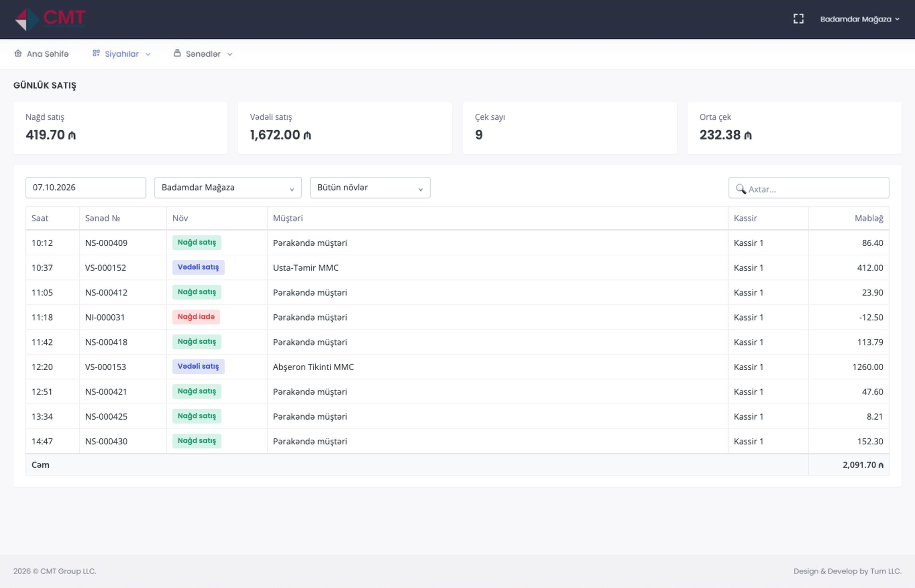Click the magnifier icon in the search box
The image size is (915, 588).
point(741,189)
